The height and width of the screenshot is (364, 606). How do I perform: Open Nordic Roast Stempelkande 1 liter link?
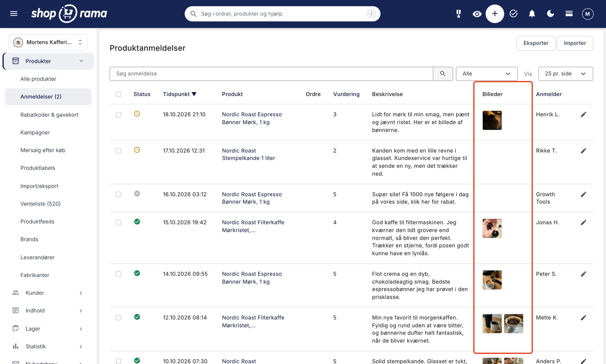point(248,155)
